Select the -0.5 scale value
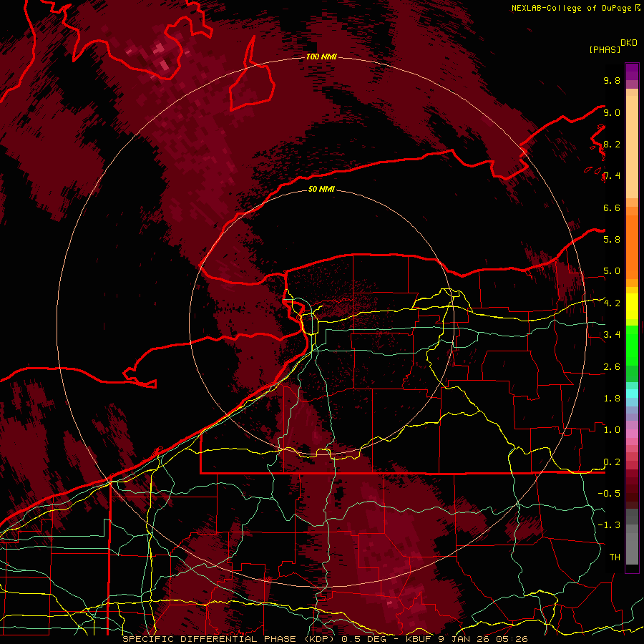This screenshot has height=644, width=644. tap(609, 493)
